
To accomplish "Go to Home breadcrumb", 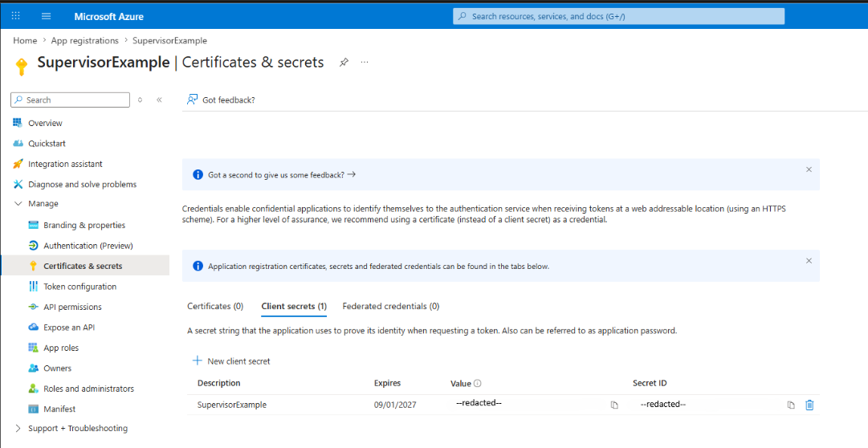I will pyautogui.click(x=25, y=40).
